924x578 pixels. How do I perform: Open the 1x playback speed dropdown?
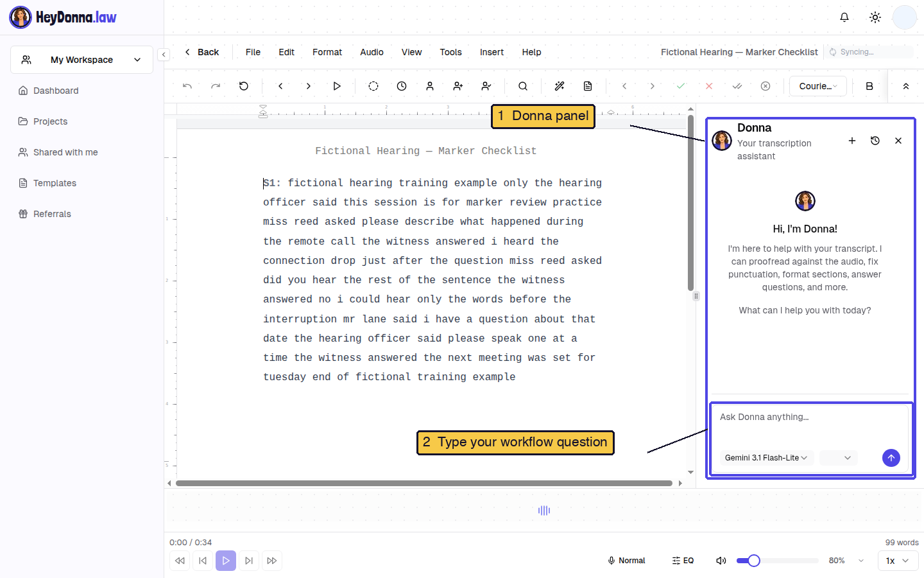(898, 561)
